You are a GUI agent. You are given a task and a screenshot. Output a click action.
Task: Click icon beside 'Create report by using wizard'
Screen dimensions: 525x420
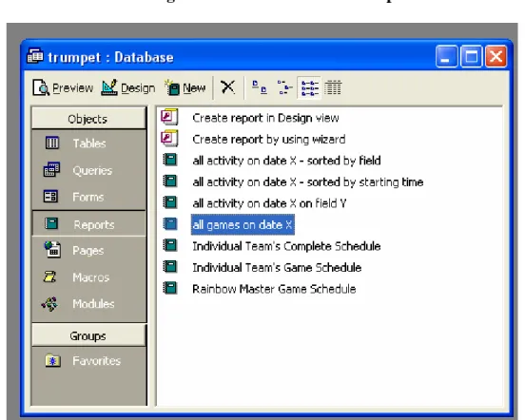tap(169, 138)
